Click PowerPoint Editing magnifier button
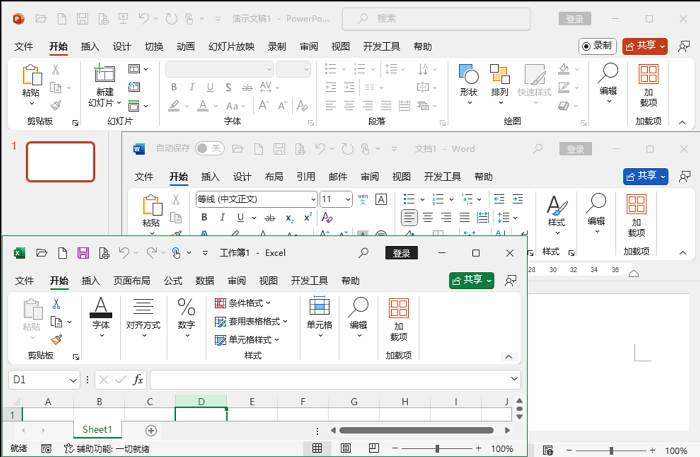Image resolution: width=700 pixels, height=457 pixels. 608,83
